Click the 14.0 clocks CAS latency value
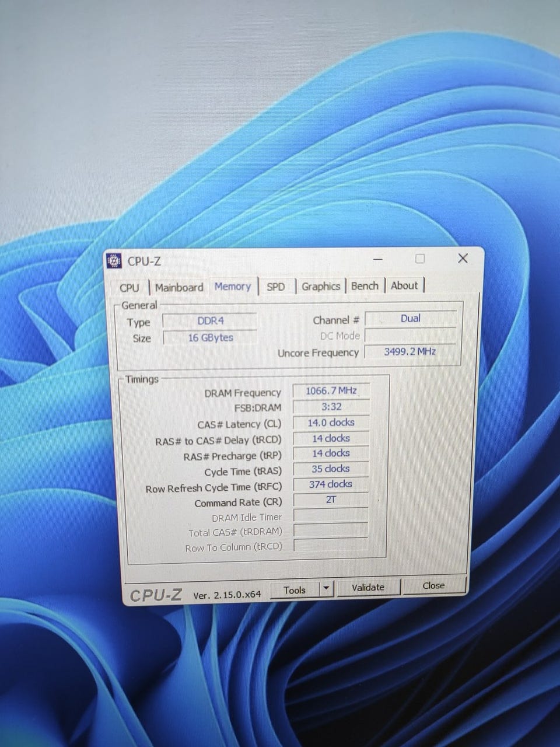560x747 pixels. tap(331, 423)
